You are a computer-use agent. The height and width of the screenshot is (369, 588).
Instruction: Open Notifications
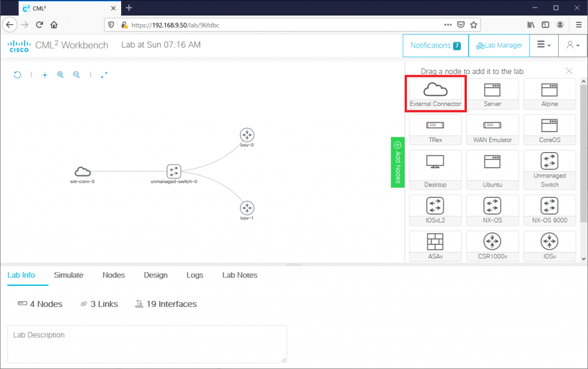(x=435, y=45)
